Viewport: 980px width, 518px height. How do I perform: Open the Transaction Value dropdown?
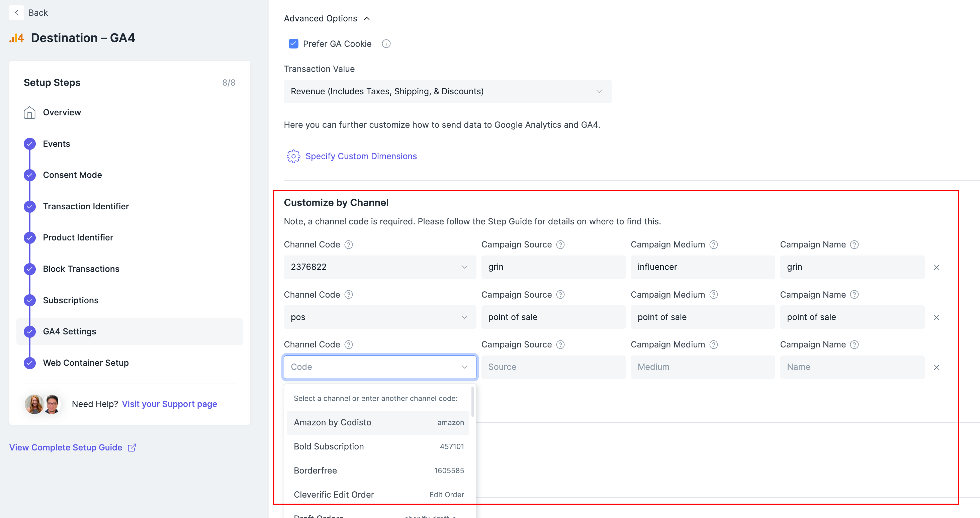point(447,92)
